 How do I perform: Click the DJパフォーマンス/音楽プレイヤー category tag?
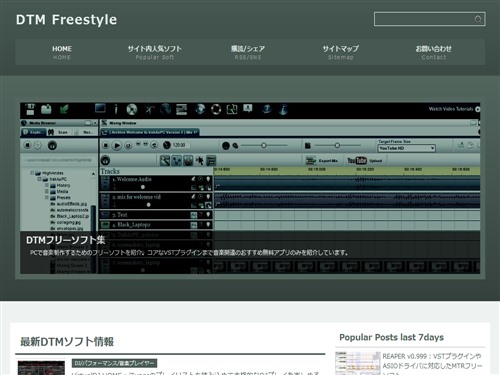[x=114, y=363]
